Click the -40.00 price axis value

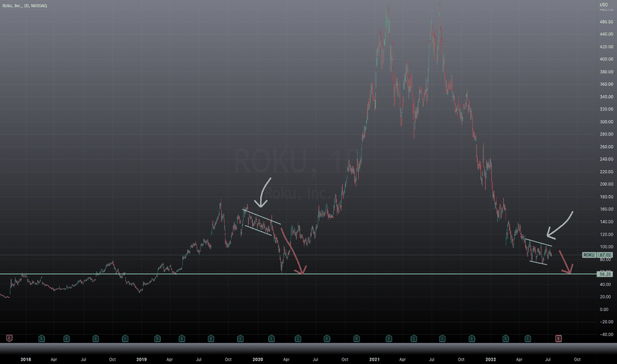[x=606, y=334]
